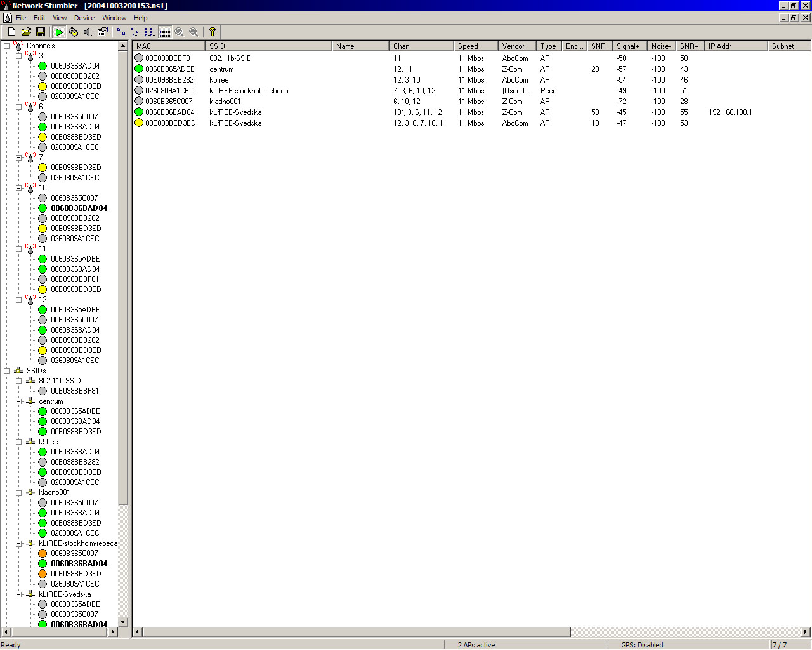This screenshot has width=812, height=650.
Task: Switch to large icons view
Action: [x=121, y=32]
